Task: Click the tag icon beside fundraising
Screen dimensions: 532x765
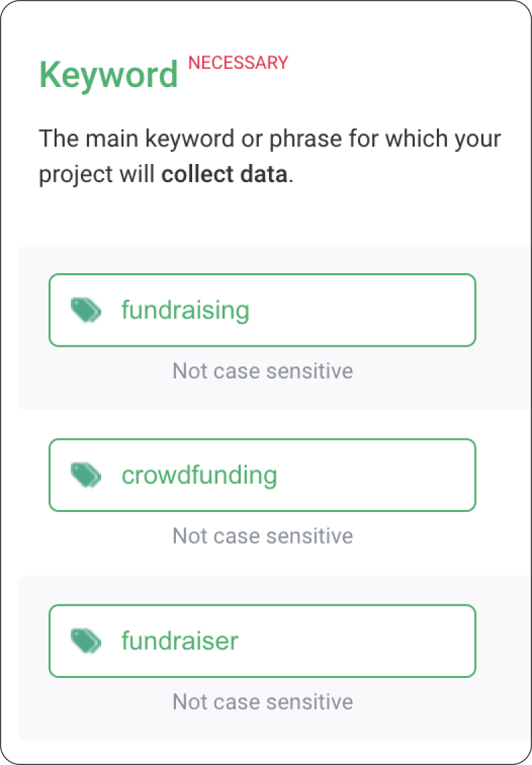Action: (x=86, y=310)
